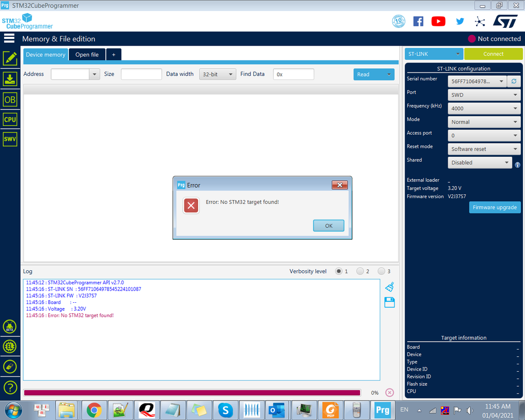
Task: Open the ST-LINK interface dropdown
Action: [x=434, y=54]
